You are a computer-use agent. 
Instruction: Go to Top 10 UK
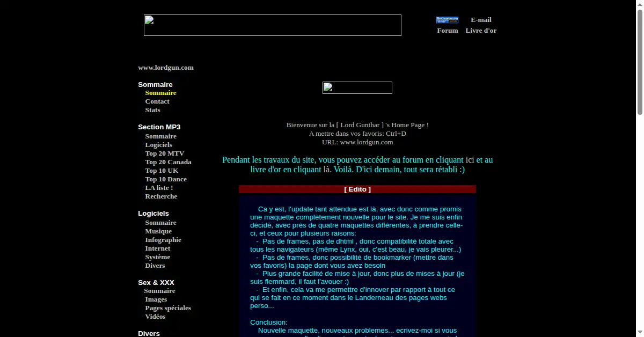(x=162, y=171)
